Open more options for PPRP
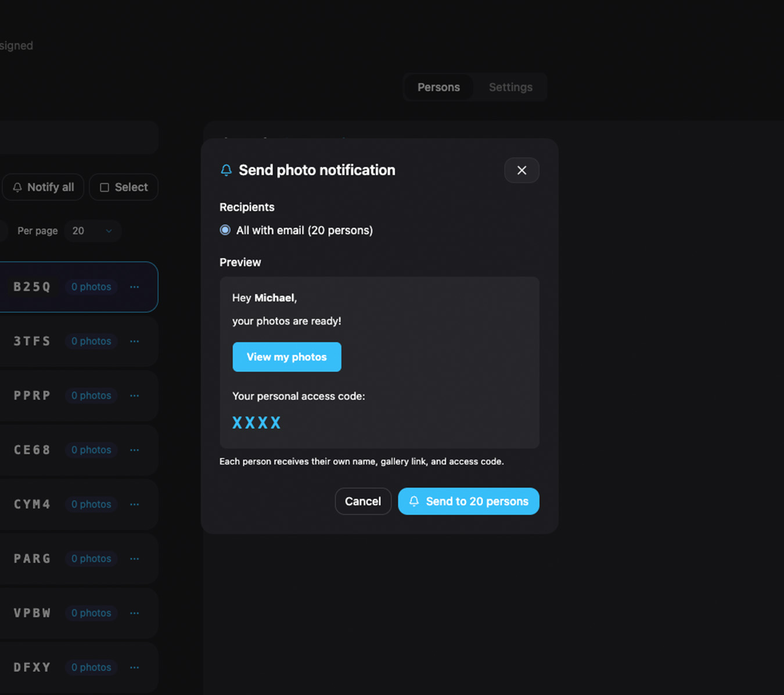 (x=135, y=396)
